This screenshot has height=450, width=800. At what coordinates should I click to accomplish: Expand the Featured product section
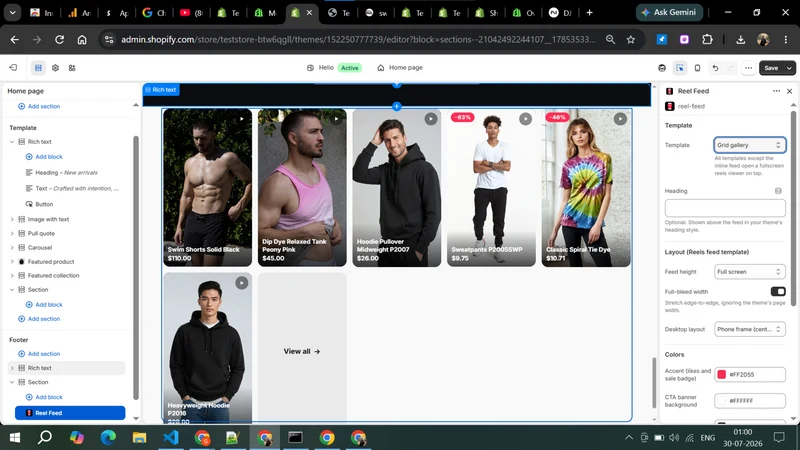click(12, 261)
